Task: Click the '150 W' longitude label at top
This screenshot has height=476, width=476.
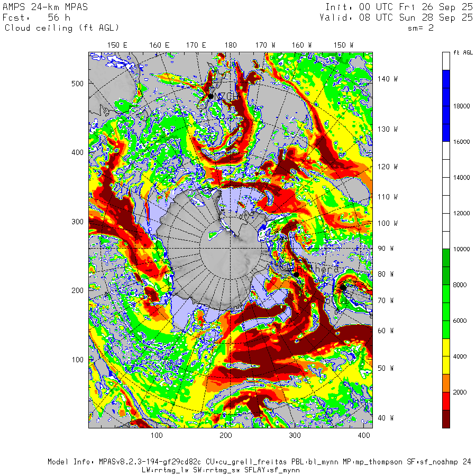Action: 343,45
